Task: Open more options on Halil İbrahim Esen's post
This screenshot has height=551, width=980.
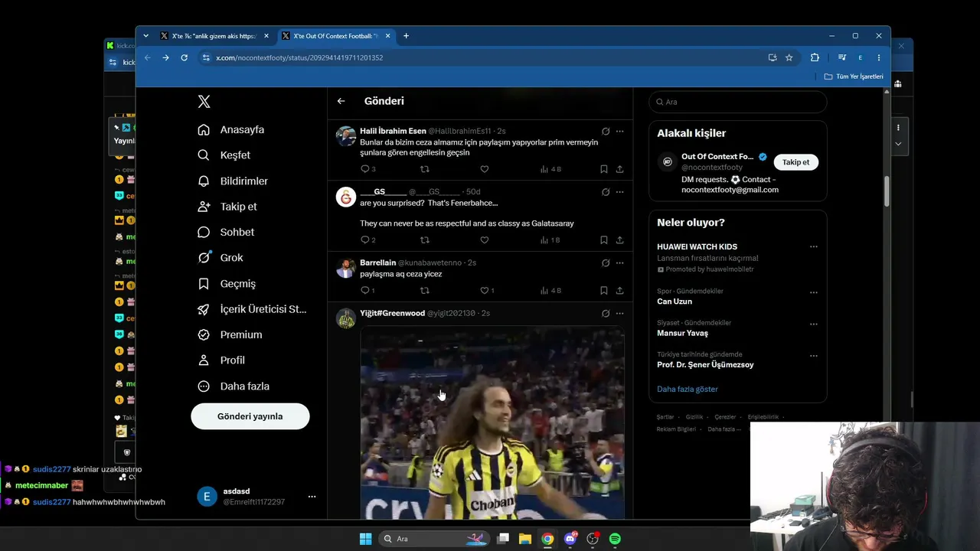Action: pos(619,131)
